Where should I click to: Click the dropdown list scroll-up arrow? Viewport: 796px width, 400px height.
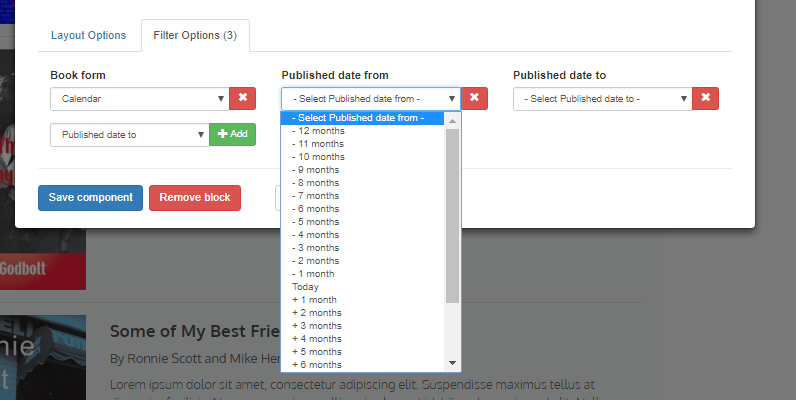tap(452, 120)
